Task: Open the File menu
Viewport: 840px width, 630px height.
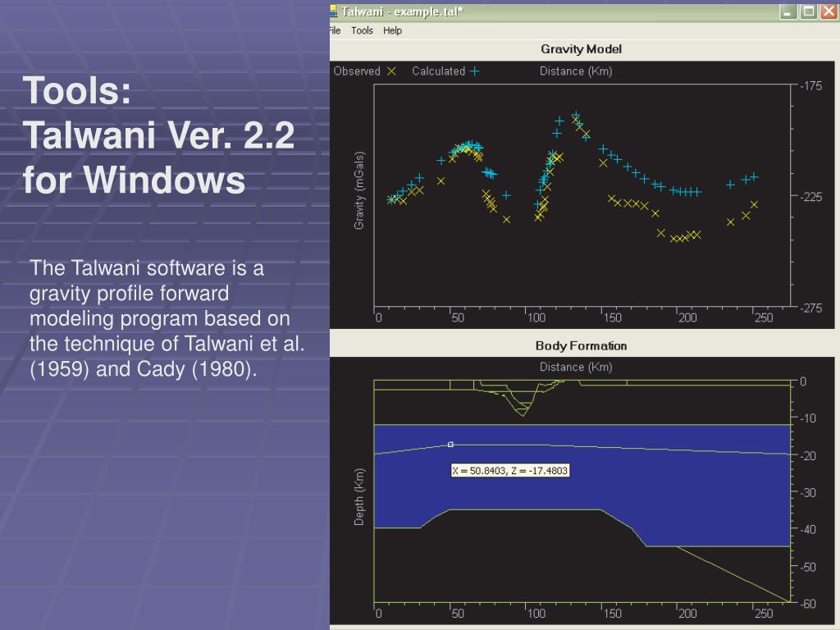Action: (335, 30)
